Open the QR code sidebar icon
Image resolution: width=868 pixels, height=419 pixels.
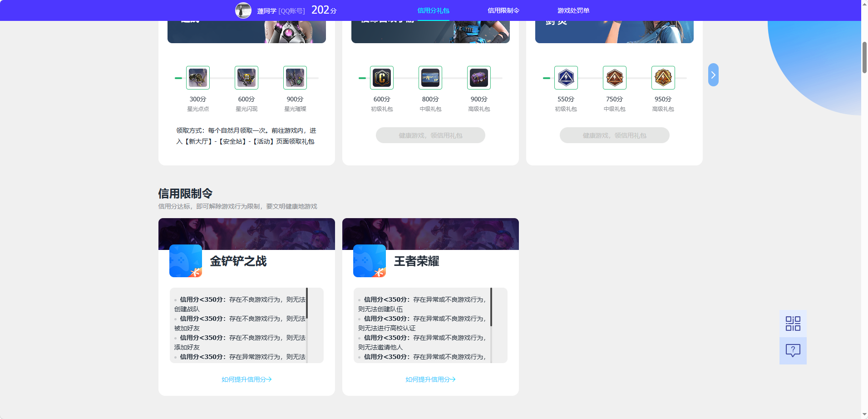click(793, 324)
